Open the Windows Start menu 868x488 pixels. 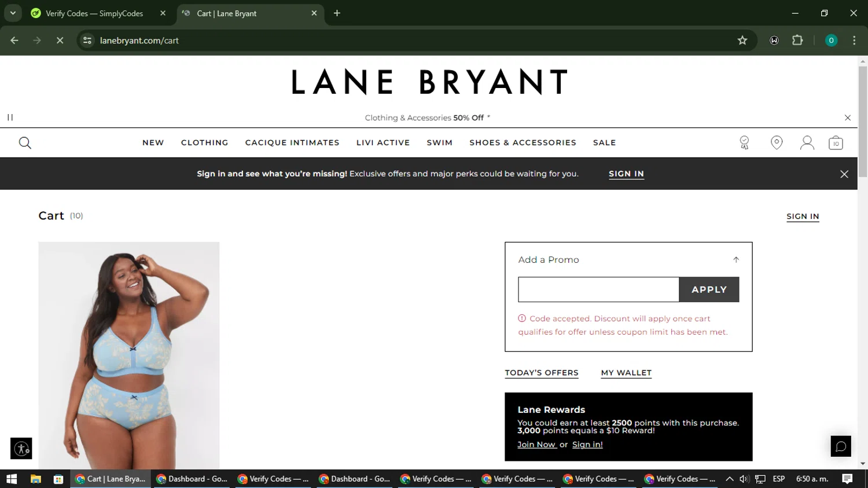pos(12,479)
